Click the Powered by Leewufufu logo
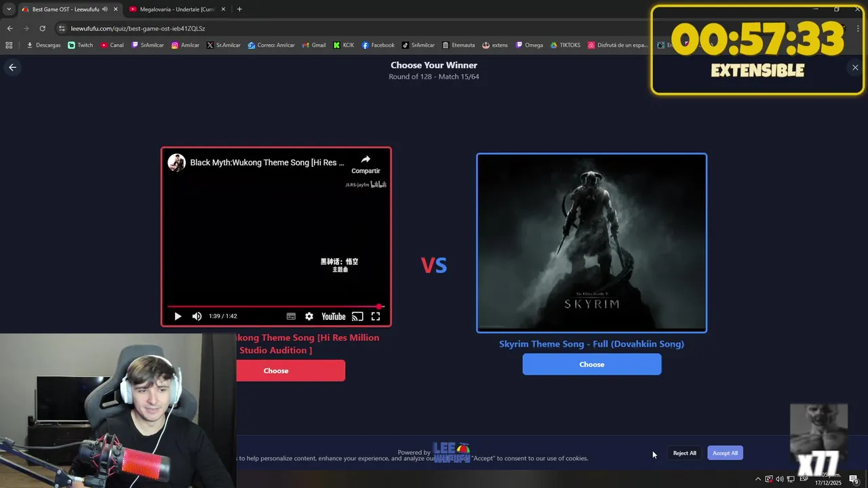868x488 pixels. pos(452,452)
